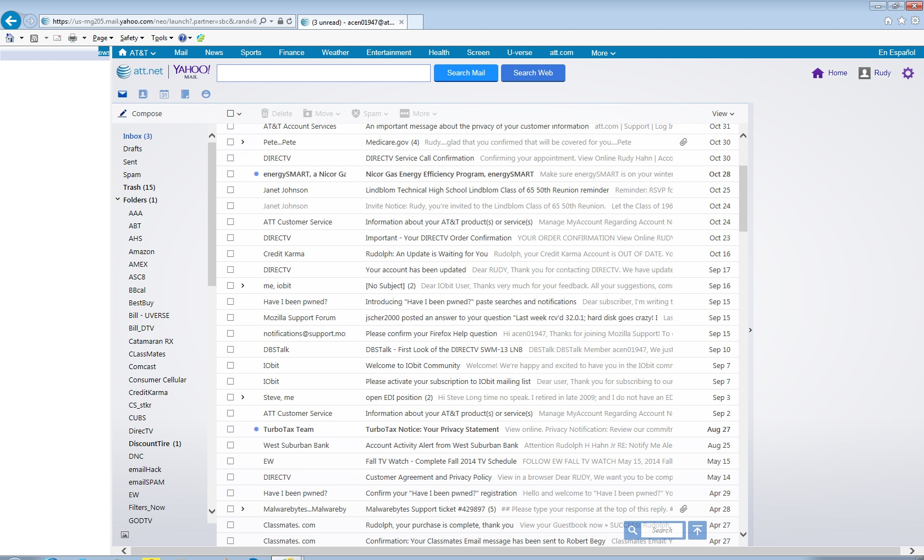Check the select-all checkbox in the toolbar
This screenshot has width=924, height=560.
pyautogui.click(x=230, y=113)
